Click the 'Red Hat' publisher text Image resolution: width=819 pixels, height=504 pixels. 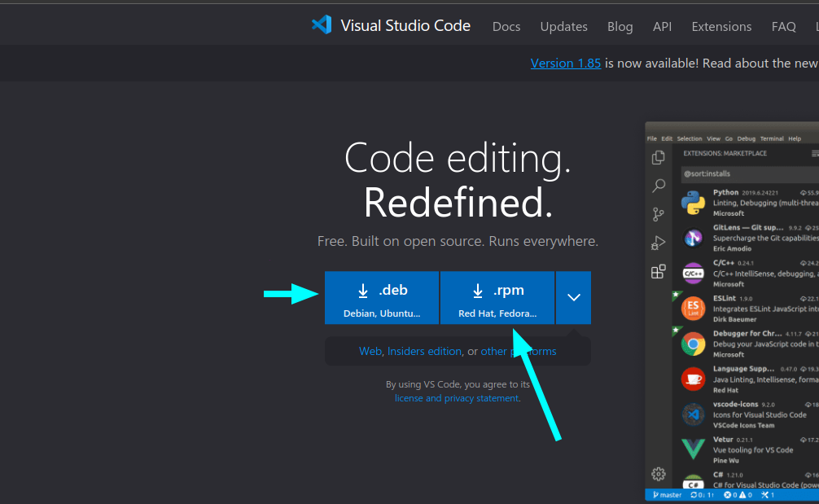pos(725,390)
